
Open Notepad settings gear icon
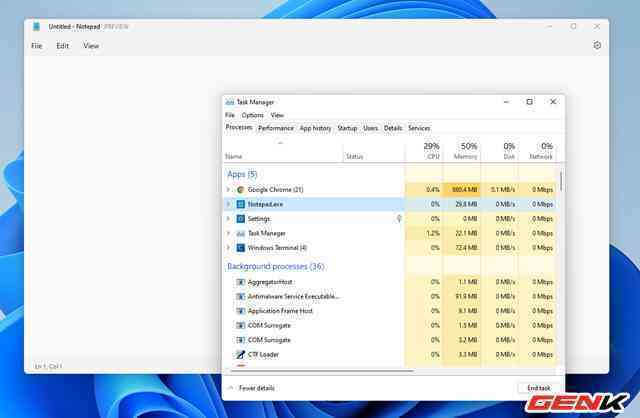[597, 45]
